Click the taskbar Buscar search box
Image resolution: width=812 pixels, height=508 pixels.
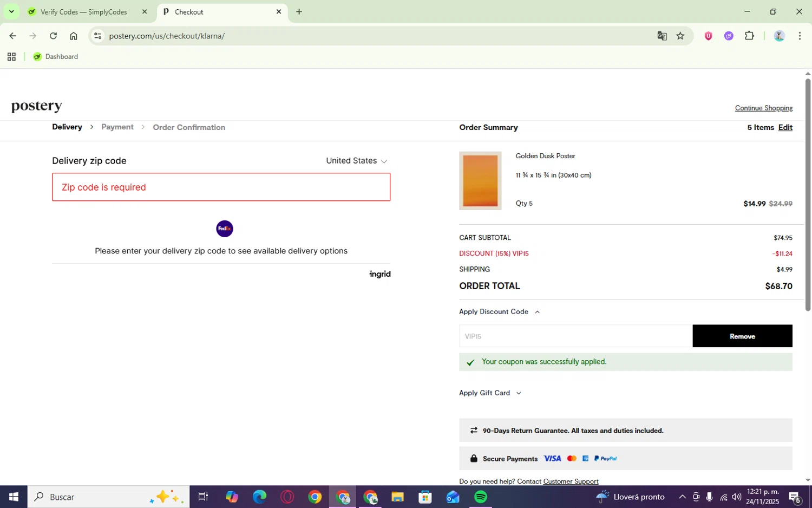coord(108,497)
